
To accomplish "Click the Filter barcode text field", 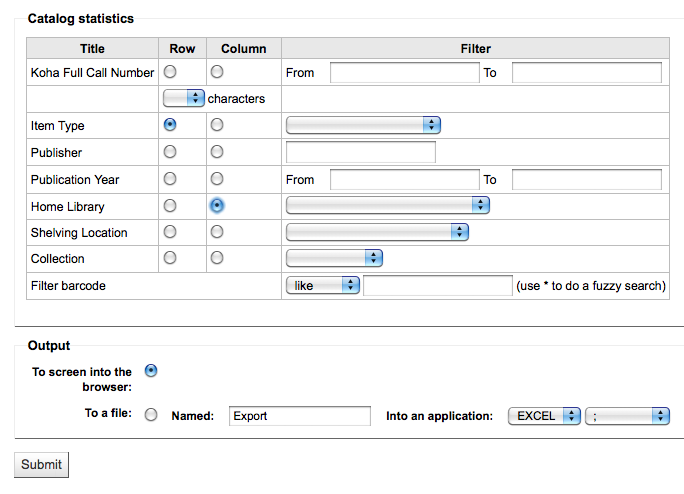I will 438,285.
